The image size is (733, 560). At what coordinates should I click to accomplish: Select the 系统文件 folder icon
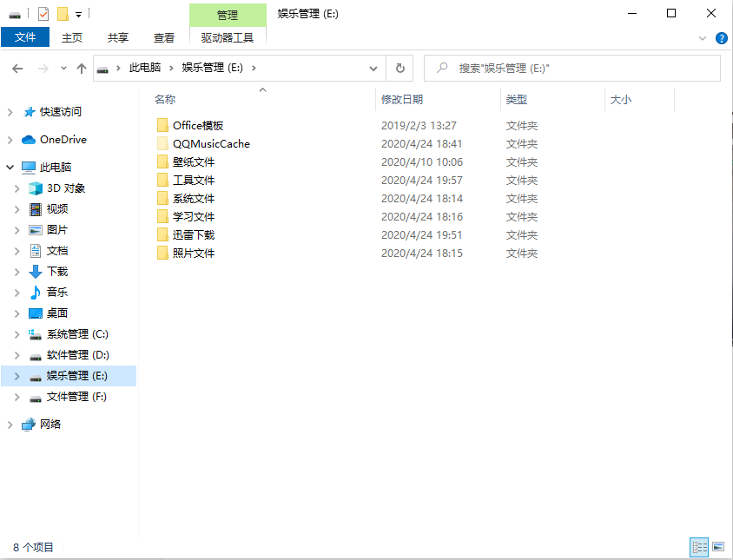(x=162, y=198)
